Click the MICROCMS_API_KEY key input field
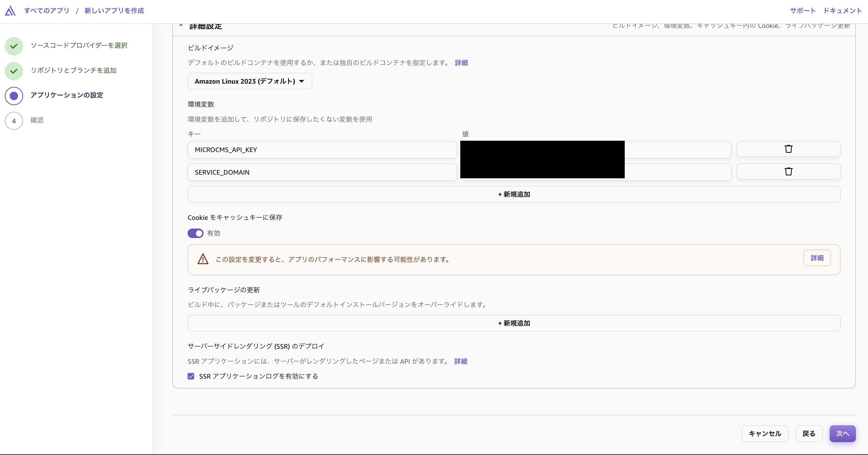The height and width of the screenshot is (455, 868). (322, 150)
